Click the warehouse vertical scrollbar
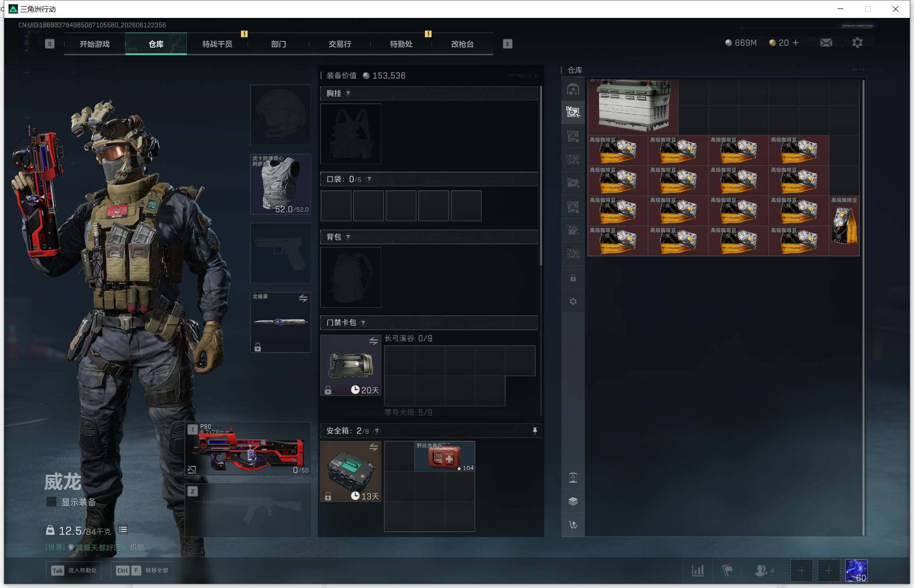Image resolution: width=914 pixels, height=588 pixels. click(x=864, y=307)
